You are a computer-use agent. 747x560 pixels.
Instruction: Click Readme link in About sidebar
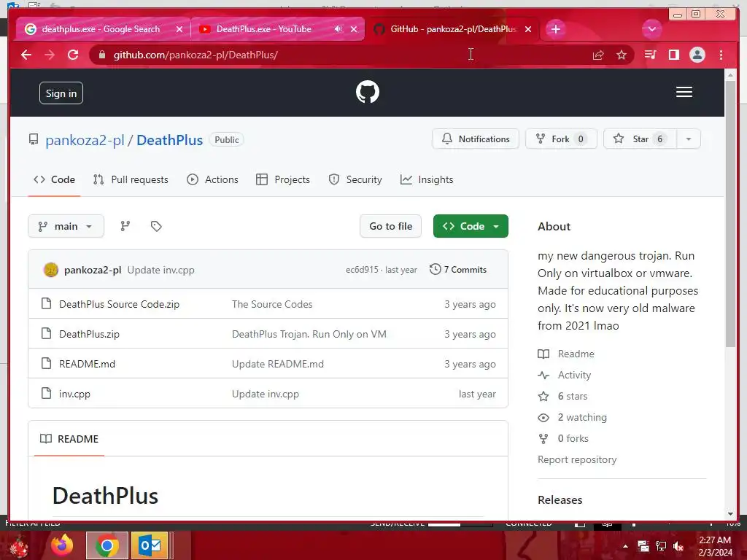click(566, 354)
